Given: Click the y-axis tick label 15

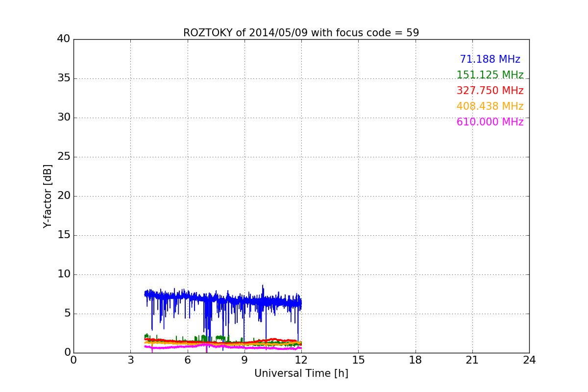Looking at the screenshot, I should pyautogui.click(x=64, y=235).
